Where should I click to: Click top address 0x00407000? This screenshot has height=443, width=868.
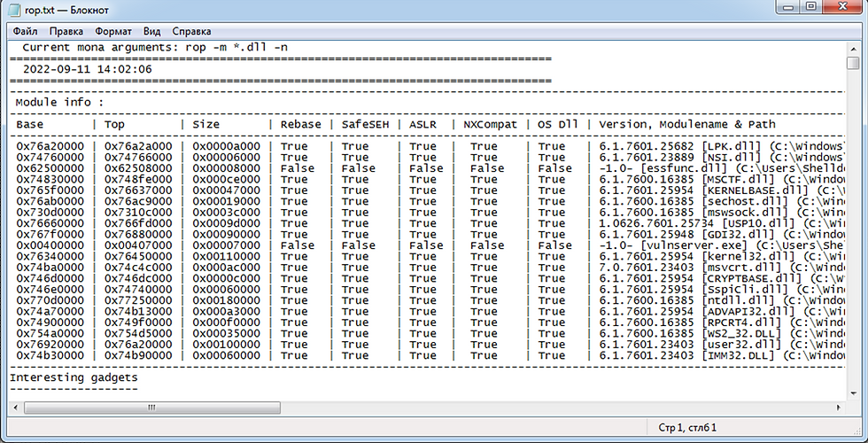138,245
